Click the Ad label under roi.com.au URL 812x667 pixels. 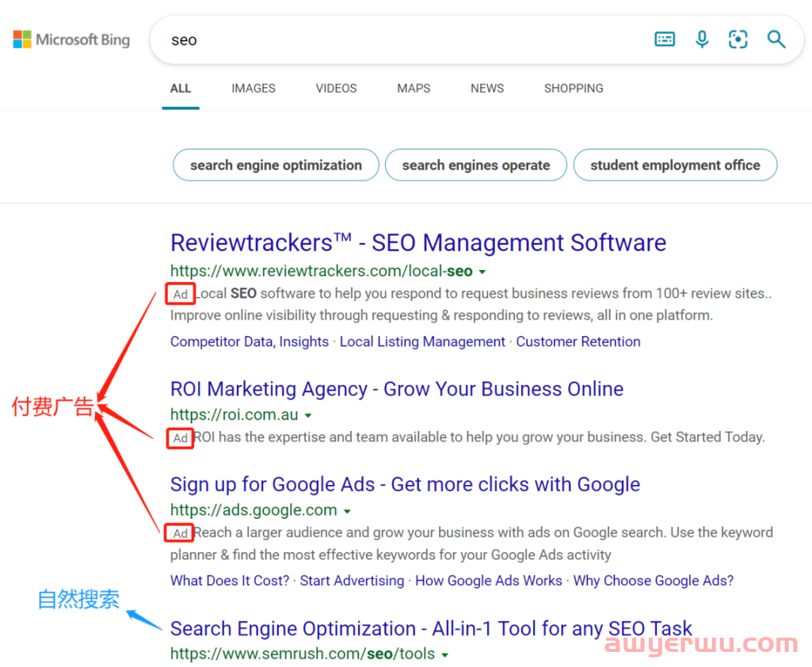[x=180, y=438]
